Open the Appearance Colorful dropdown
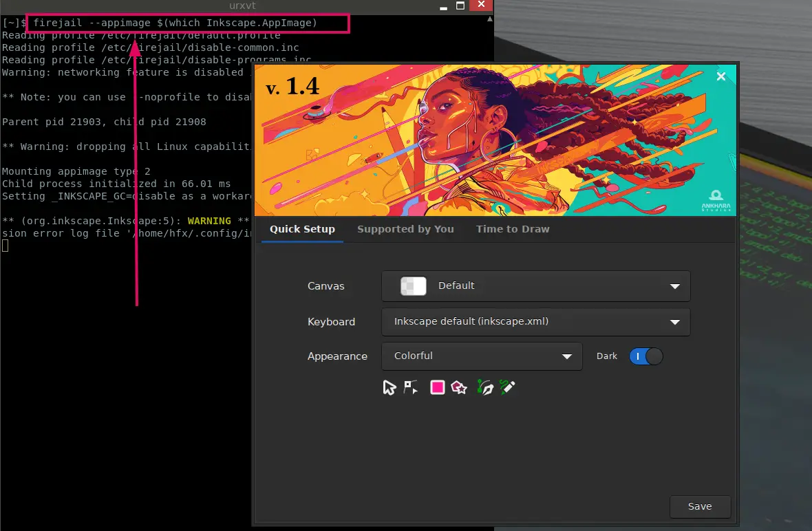The image size is (812, 531). click(x=482, y=356)
